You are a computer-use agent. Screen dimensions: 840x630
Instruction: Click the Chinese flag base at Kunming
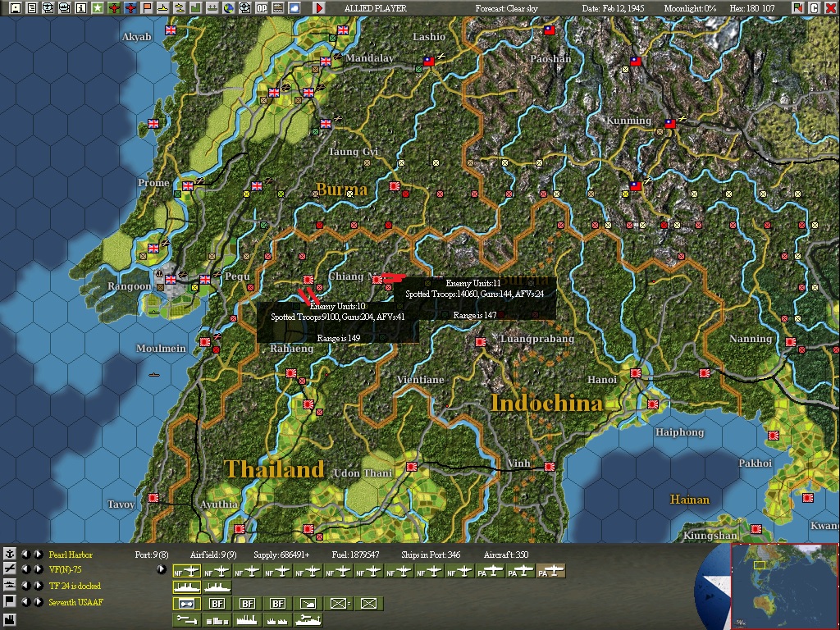pyautogui.click(x=670, y=124)
